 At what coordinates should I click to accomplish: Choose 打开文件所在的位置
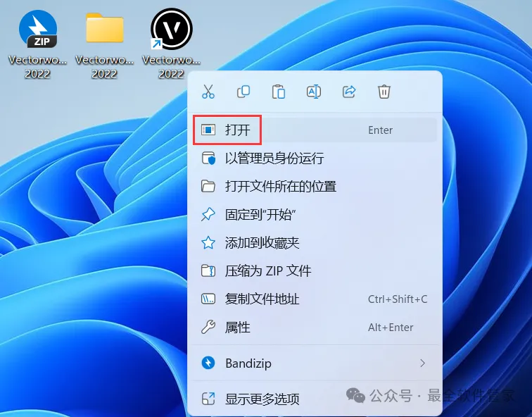pos(315,187)
